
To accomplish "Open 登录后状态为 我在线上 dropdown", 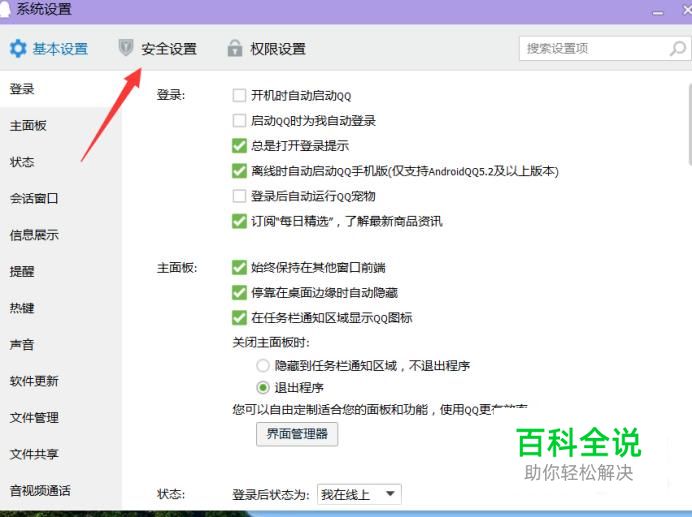I will [359, 494].
